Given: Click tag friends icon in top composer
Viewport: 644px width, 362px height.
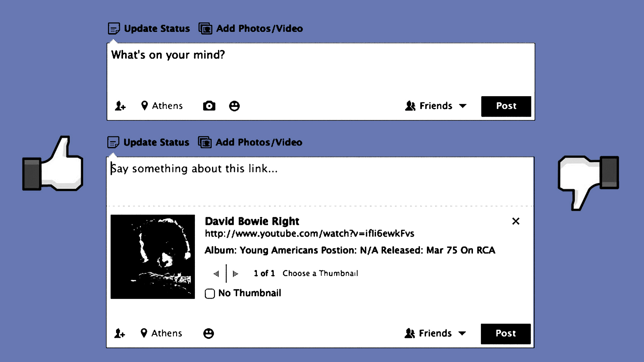Looking at the screenshot, I should 120,106.
